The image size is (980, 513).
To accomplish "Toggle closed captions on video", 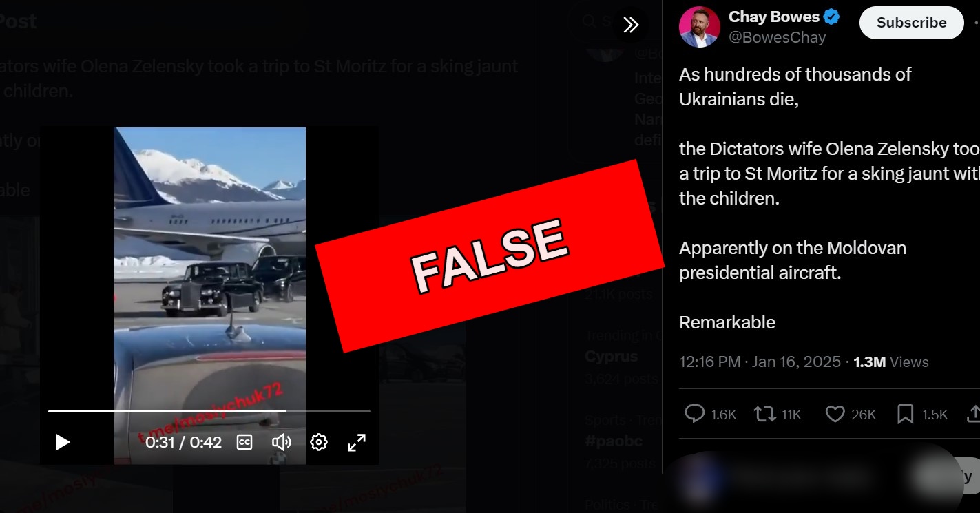I will [244, 442].
